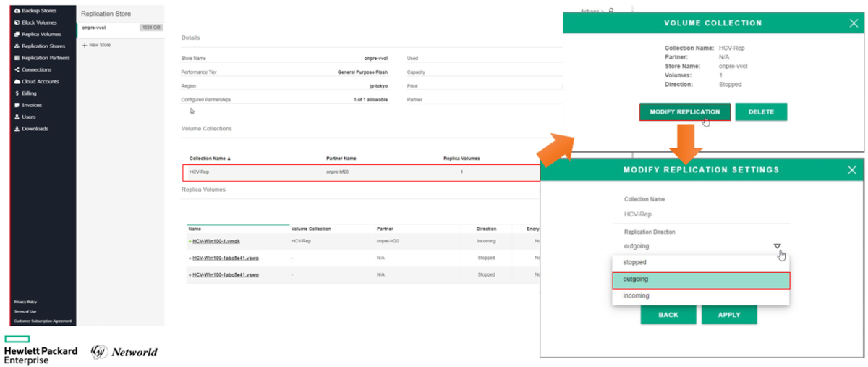Screen dimensions: 868x367
Task: Open the Actions dropdown
Action: [x=592, y=10]
